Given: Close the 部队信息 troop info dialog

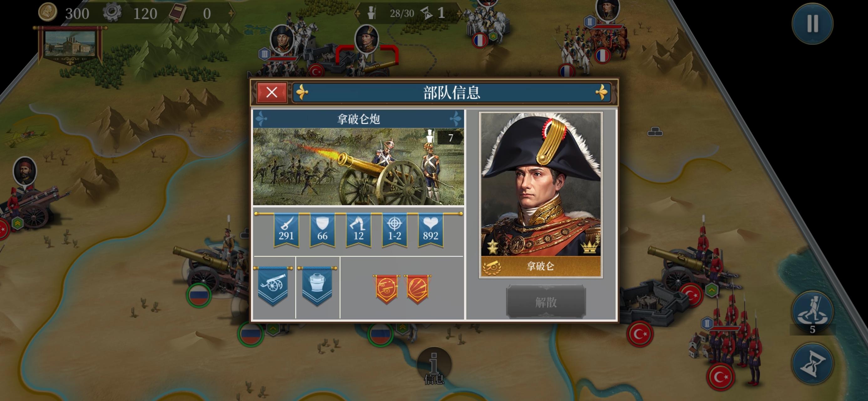Looking at the screenshot, I should point(271,92).
